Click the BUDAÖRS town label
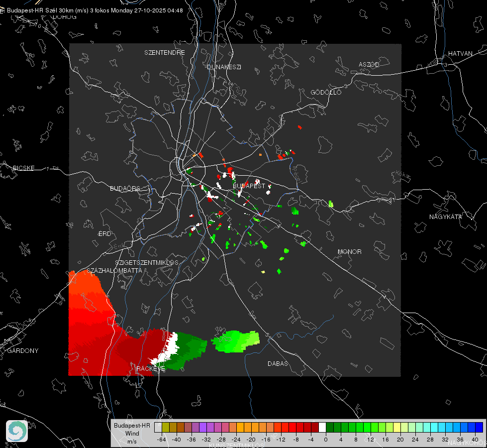487x448 pixels. [125, 189]
